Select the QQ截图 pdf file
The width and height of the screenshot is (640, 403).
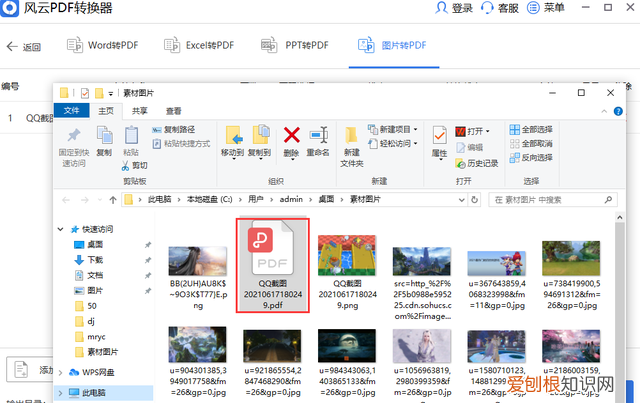click(x=273, y=265)
